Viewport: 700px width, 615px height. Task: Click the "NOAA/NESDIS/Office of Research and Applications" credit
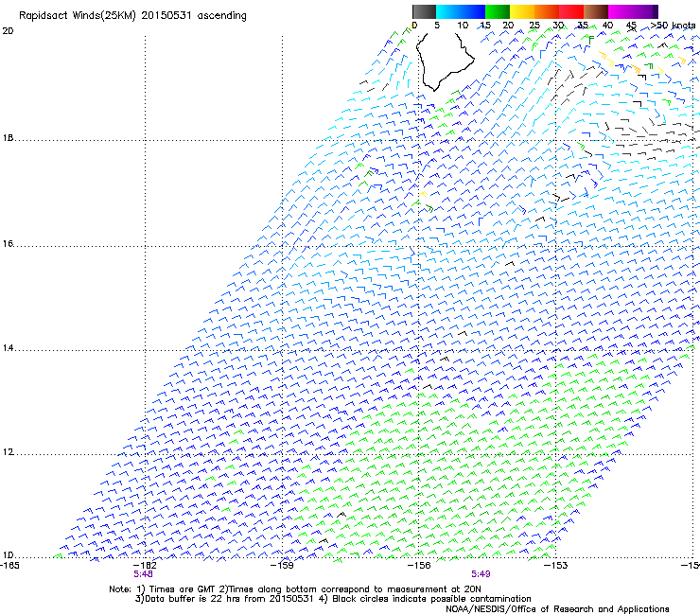557,609
